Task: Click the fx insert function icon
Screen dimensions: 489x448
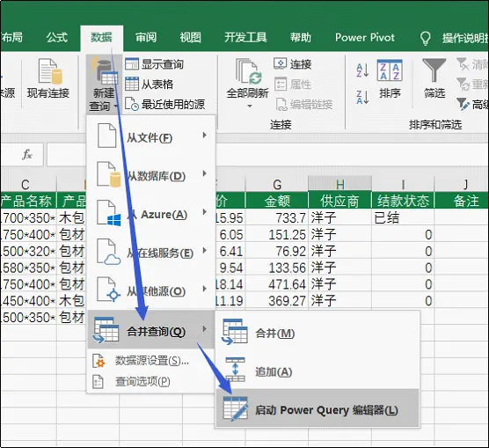Action: pos(27,154)
